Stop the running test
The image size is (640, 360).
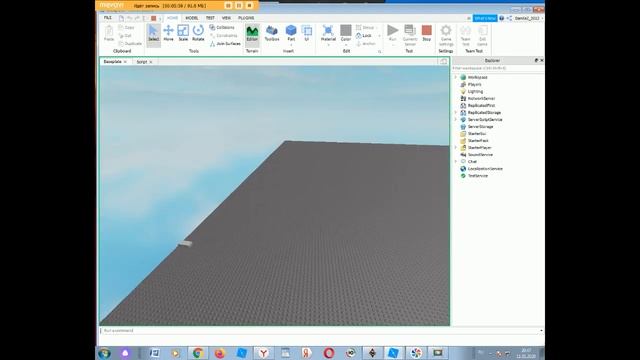(427, 33)
